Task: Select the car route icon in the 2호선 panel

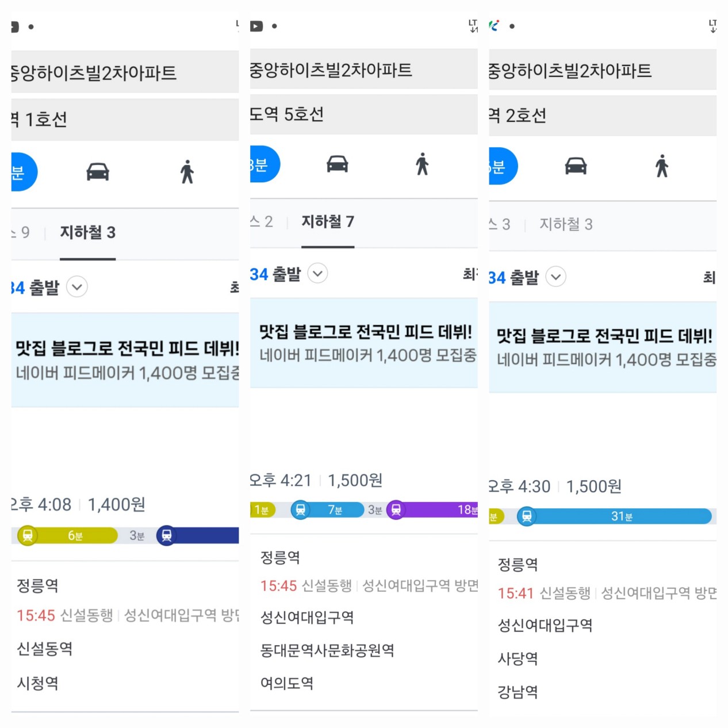Action: (x=576, y=166)
